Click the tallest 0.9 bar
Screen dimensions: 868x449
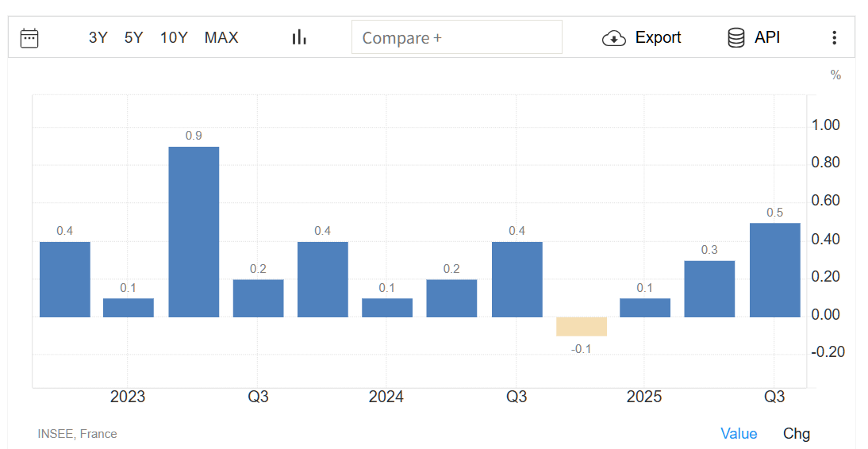tap(194, 232)
